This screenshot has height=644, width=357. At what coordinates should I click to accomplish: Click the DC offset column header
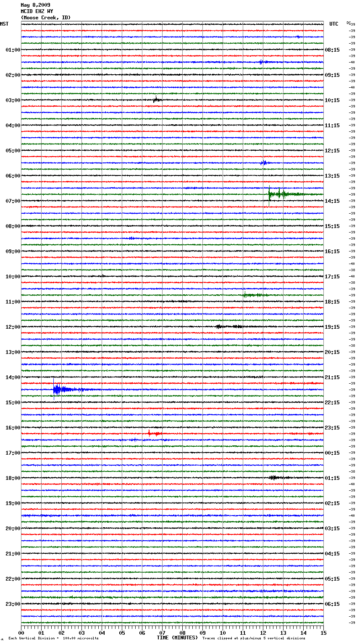tap(349, 23)
